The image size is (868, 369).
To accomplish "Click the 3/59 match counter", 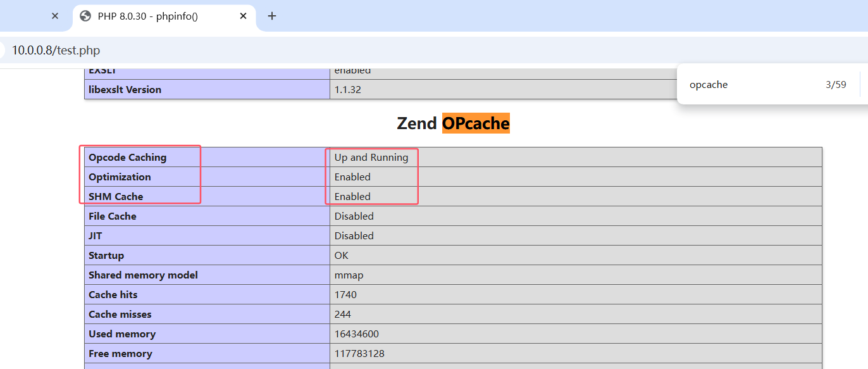I will [836, 85].
